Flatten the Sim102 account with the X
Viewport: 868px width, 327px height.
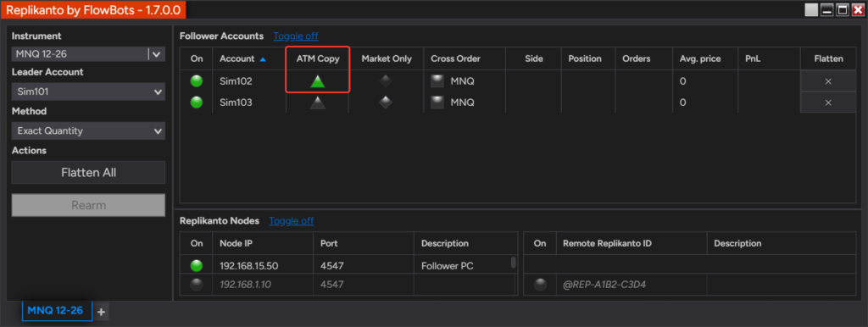(x=828, y=81)
